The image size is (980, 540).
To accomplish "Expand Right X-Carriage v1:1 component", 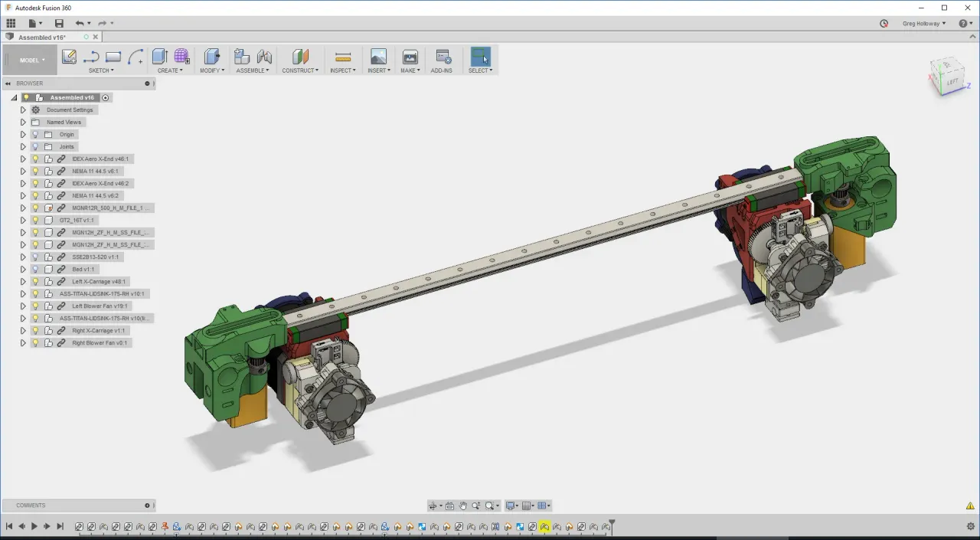I will pyautogui.click(x=23, y=330).
